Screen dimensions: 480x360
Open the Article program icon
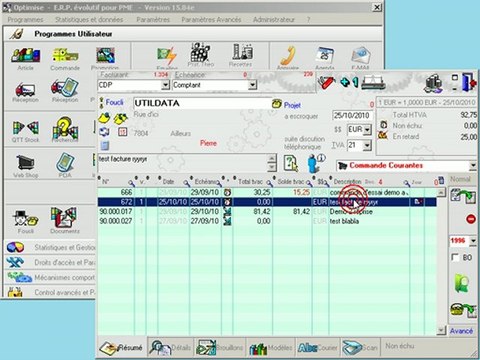click(x=26, y=56)
